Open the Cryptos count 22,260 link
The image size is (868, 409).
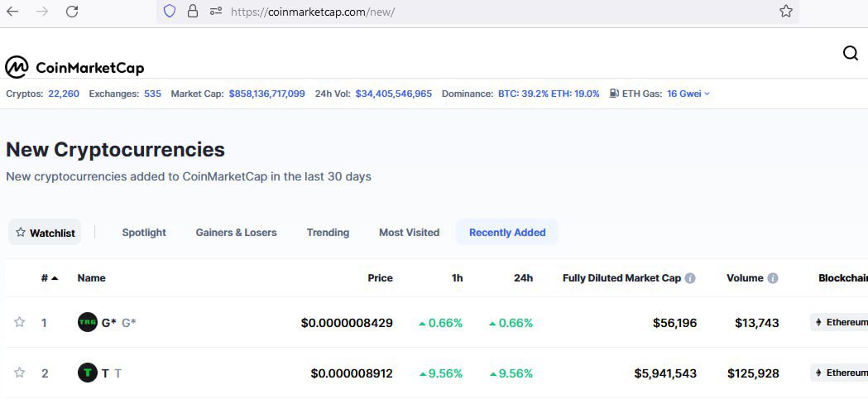(x=64, y=94)
